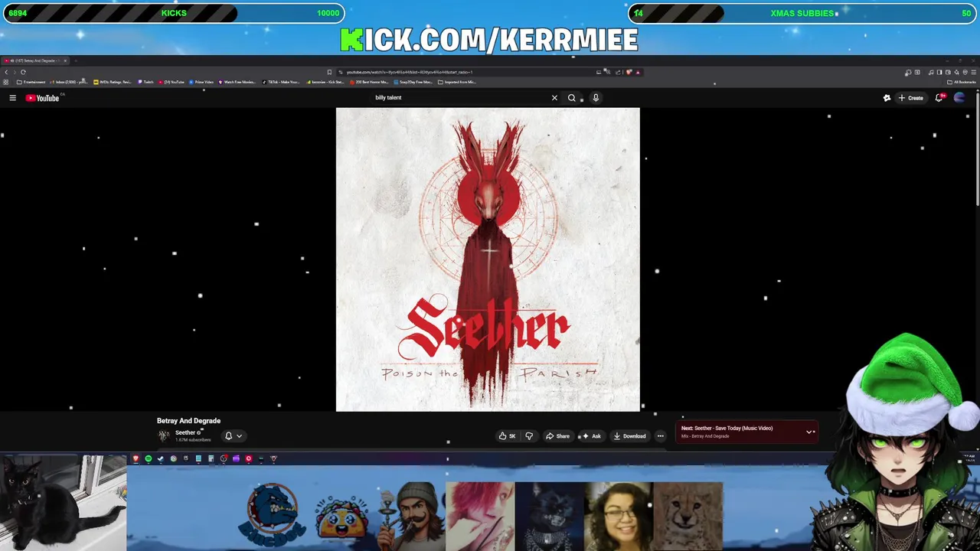980x551 pixels.
Task: Open Spotify in the taskbar
Action: [x=149, y=458]
